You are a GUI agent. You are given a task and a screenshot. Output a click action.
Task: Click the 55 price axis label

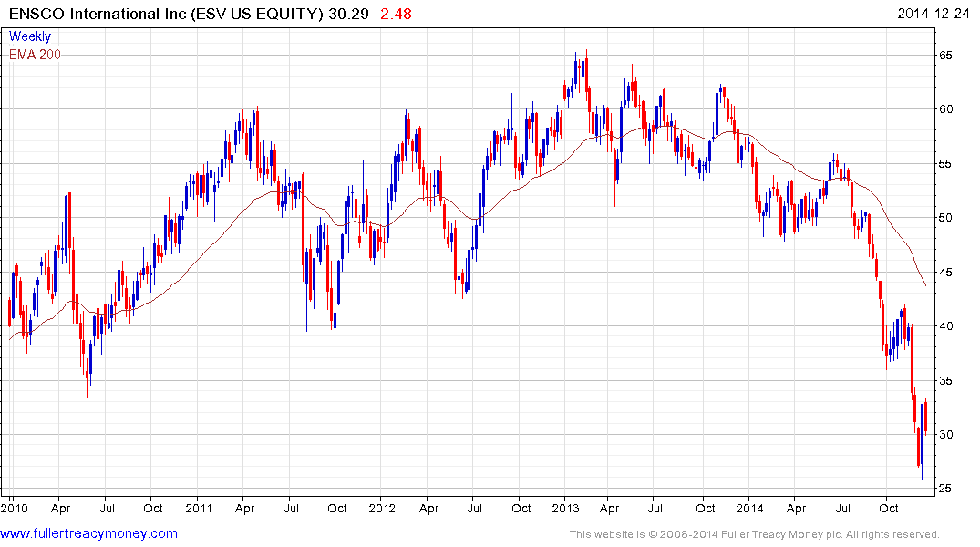945,163
